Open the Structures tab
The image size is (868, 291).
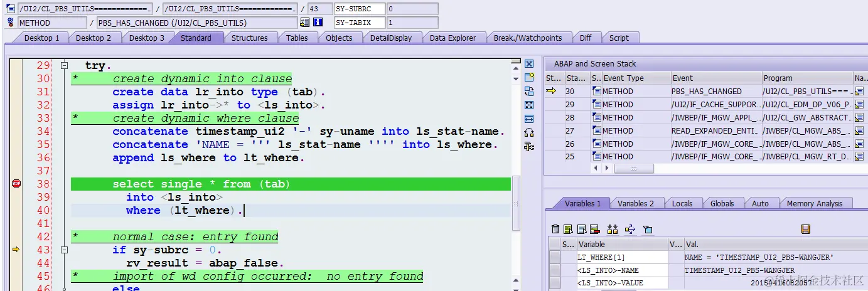click(249, 38)
